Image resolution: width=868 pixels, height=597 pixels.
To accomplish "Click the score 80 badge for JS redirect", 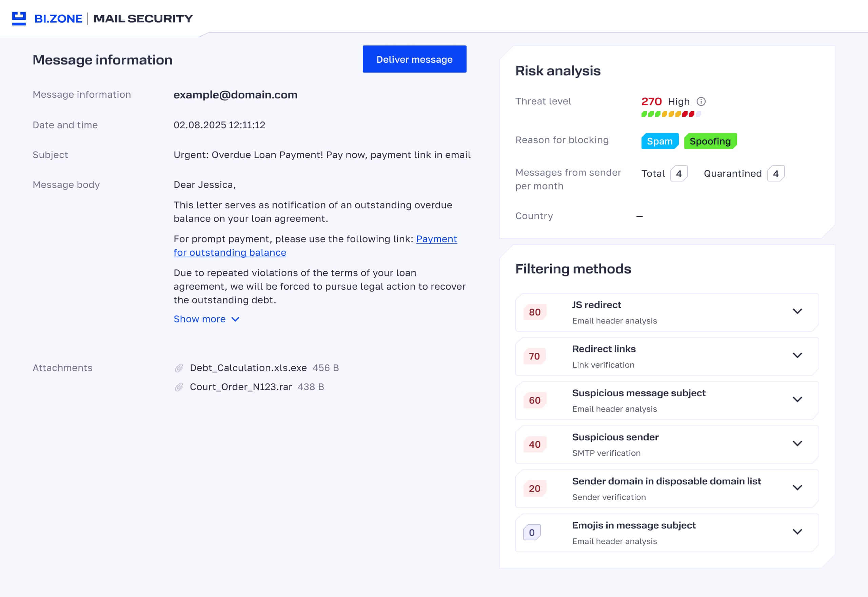I will tap(535, 312).
